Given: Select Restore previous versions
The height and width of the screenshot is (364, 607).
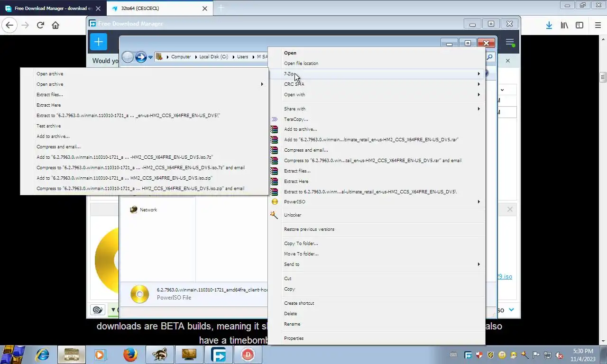Looking at the screenshot, I should click(x=309, y=229).
